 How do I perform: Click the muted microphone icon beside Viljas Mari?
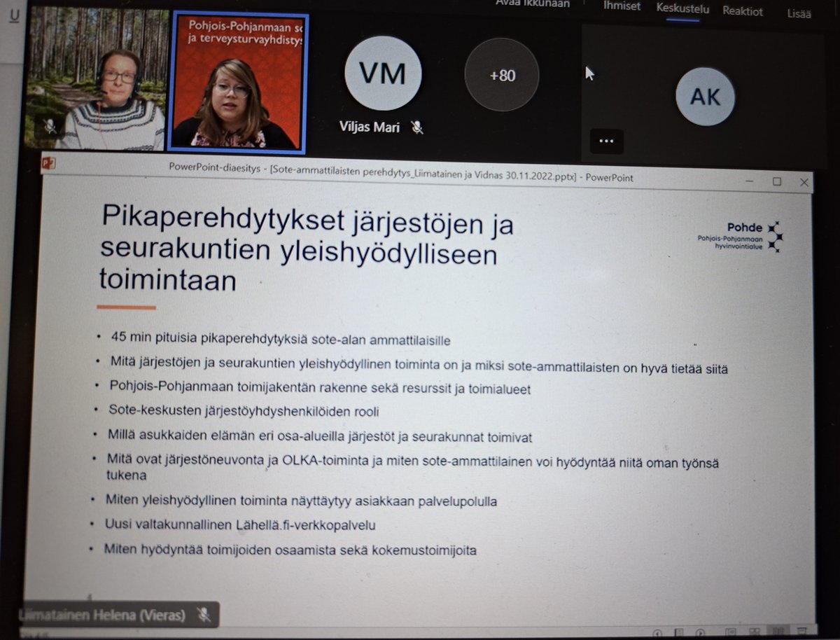(418, 127)
